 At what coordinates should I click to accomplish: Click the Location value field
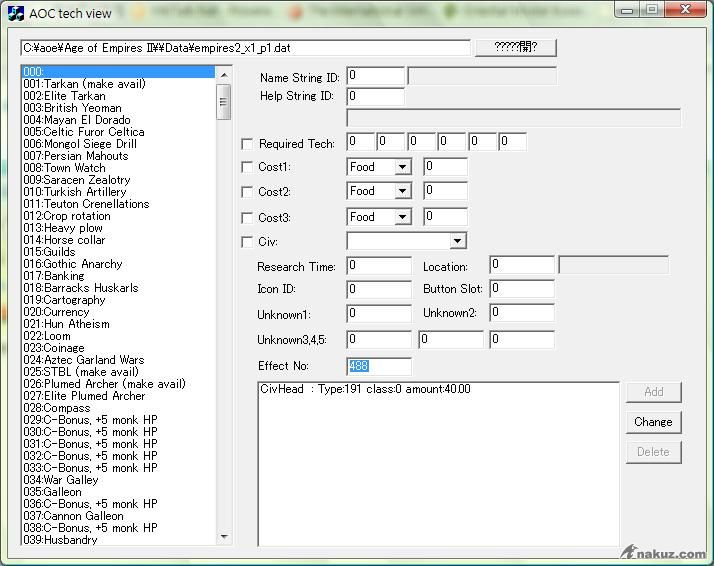522,265
